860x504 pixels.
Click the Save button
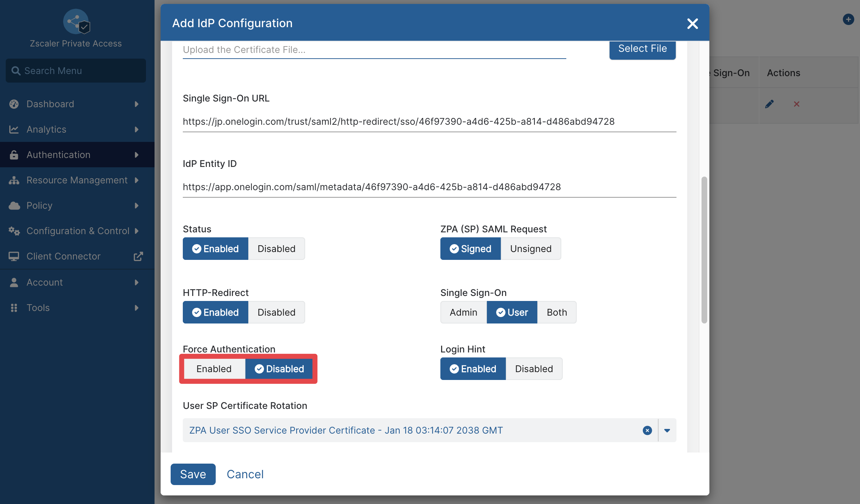point(193,474)
